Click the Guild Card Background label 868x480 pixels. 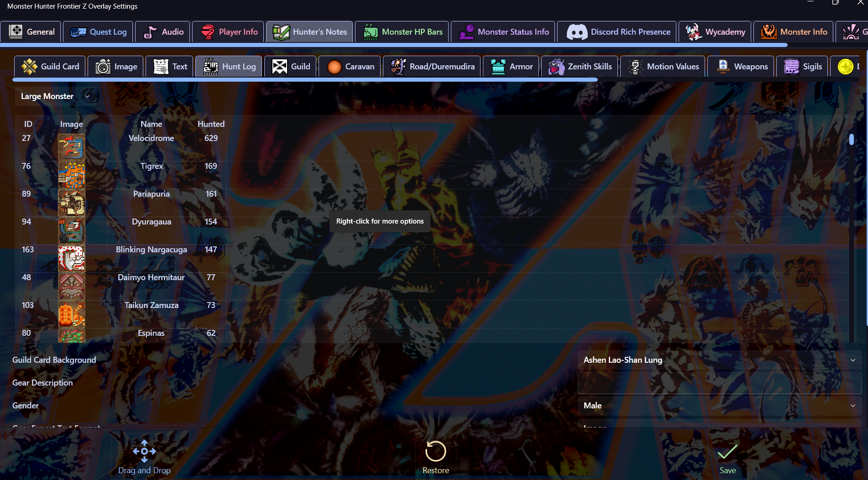coord(54,360)
